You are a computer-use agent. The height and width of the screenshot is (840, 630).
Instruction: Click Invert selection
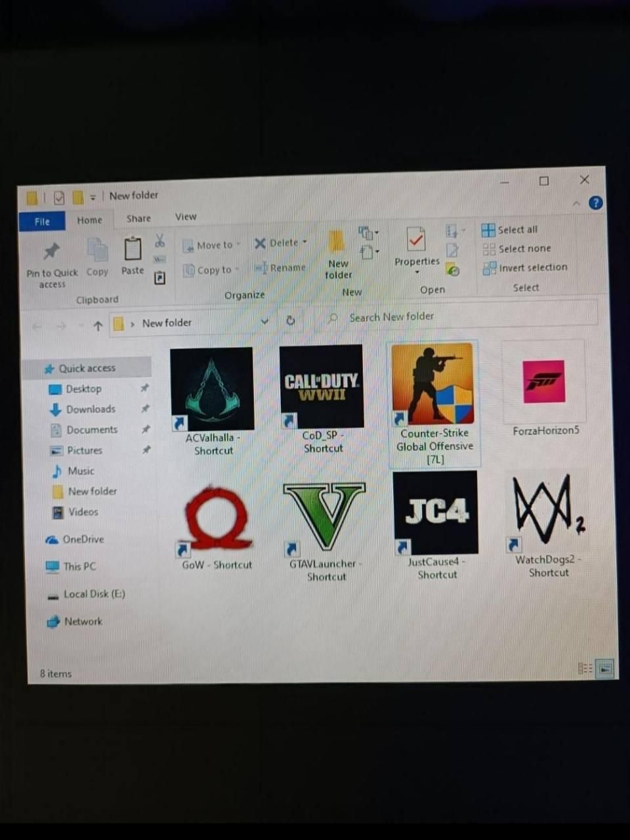525,268
